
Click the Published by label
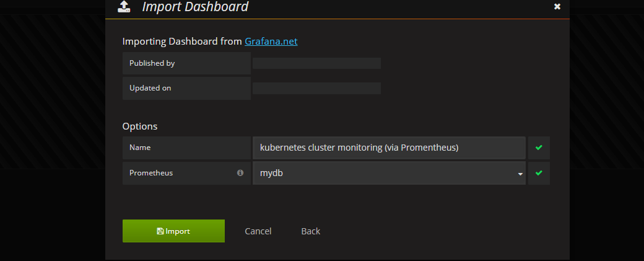[147, 63]
